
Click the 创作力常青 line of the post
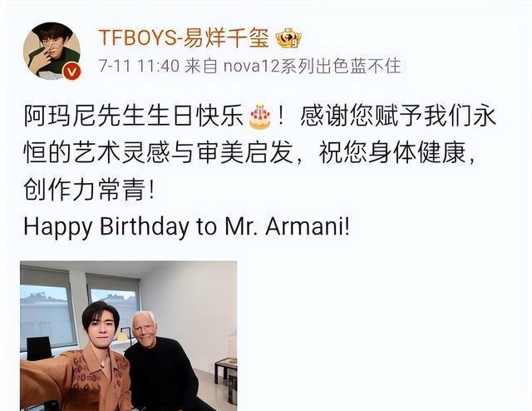point(89,190)
